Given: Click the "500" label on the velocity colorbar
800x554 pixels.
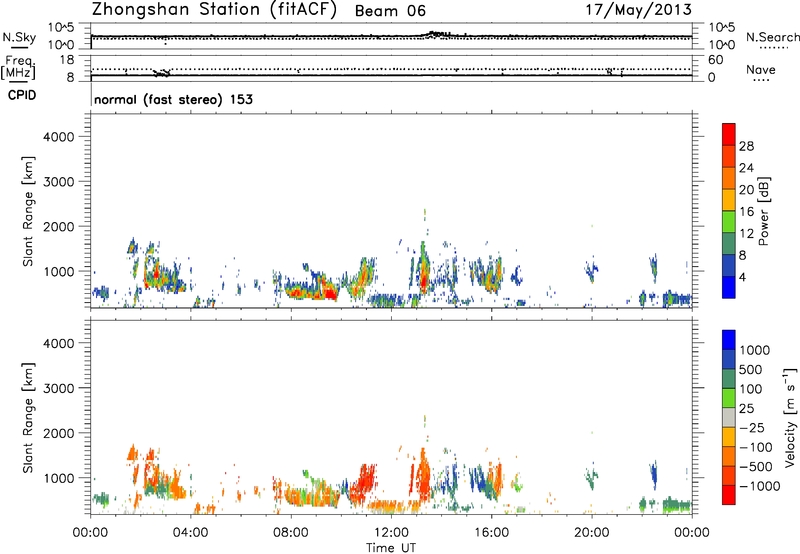Looking at the screenshot, I should pos(751,370).
